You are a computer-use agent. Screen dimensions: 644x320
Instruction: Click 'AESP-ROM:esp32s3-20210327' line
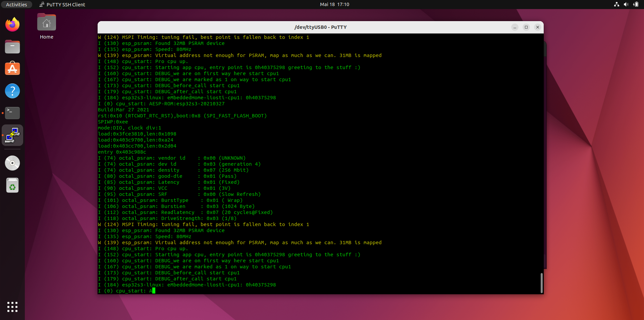[161, 104]
